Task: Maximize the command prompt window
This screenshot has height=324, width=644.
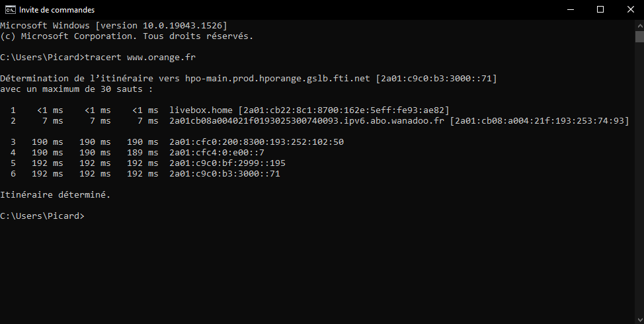Action: point(600,9)
